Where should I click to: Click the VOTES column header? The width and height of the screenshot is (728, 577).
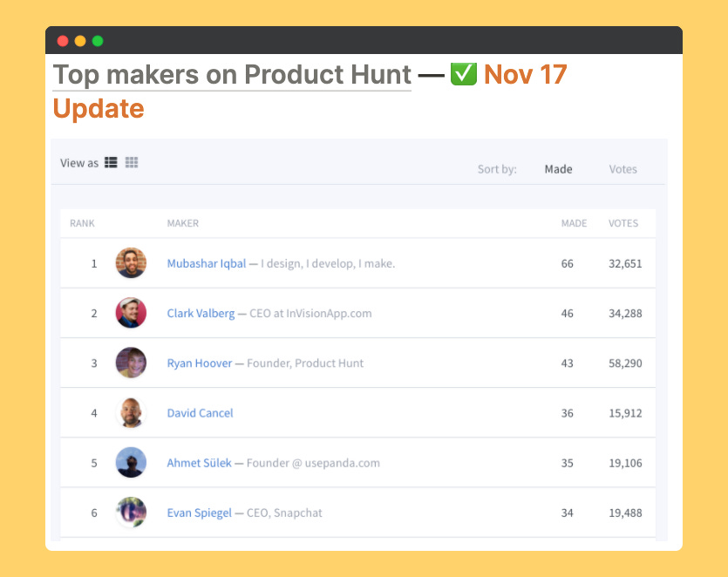(623, 223)
